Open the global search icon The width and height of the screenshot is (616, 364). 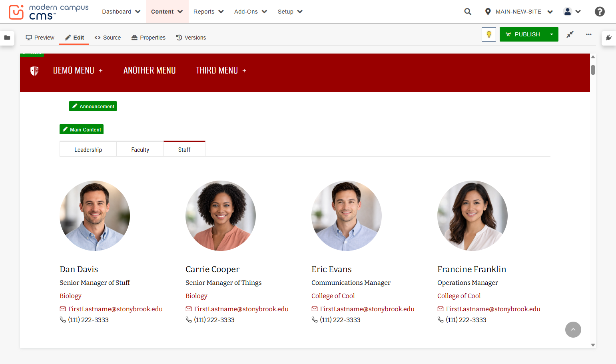click(x=468, y=12)
